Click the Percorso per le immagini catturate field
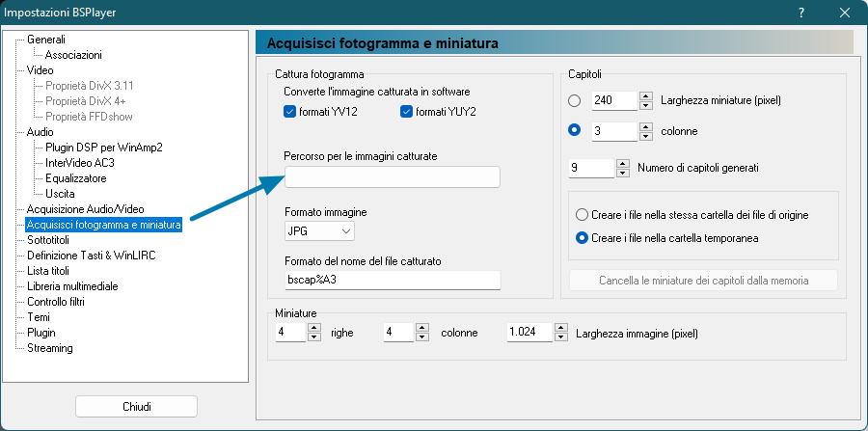 pos(392,177)
